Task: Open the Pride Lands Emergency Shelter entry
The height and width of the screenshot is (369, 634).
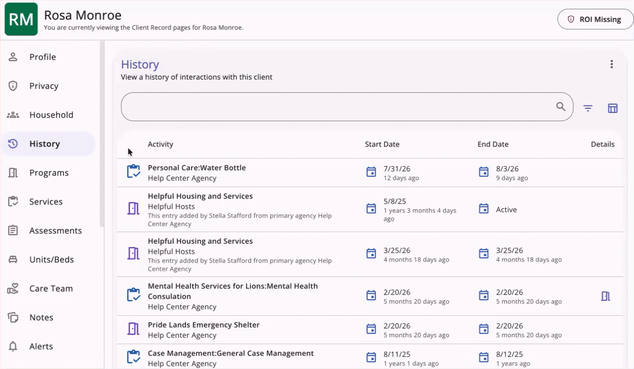Action: click(x=203, y=325)
